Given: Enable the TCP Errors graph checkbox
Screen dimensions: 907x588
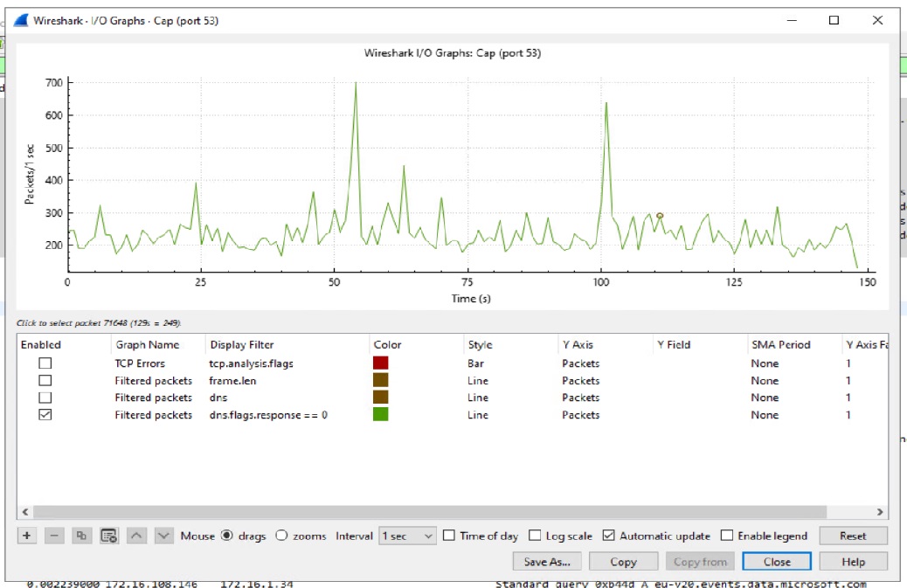Looking at the screenshot, I should (x=45, y=363).
